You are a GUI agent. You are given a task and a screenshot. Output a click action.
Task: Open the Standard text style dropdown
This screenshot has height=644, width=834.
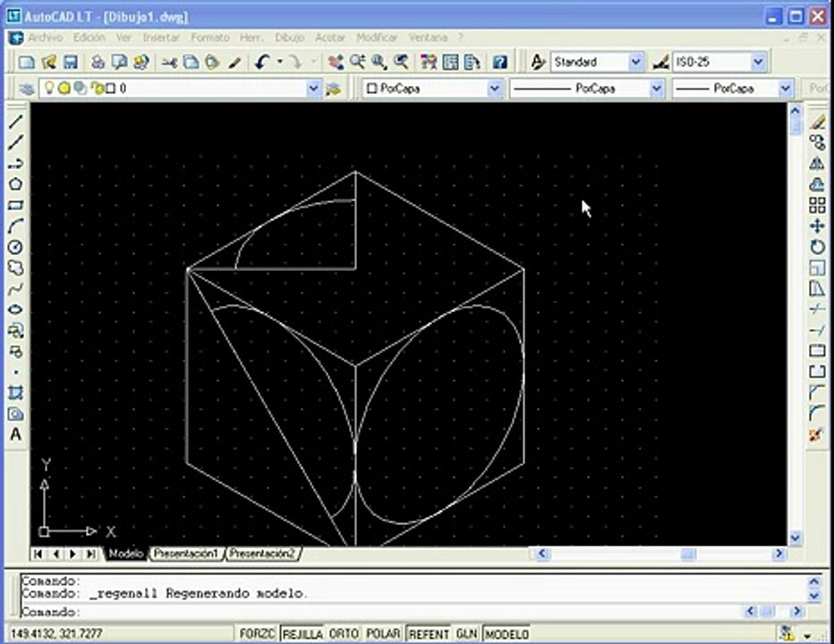click(635, 63)
